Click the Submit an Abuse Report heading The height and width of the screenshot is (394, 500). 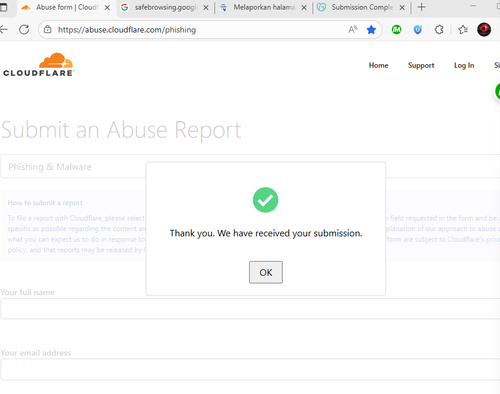point(121,130)
